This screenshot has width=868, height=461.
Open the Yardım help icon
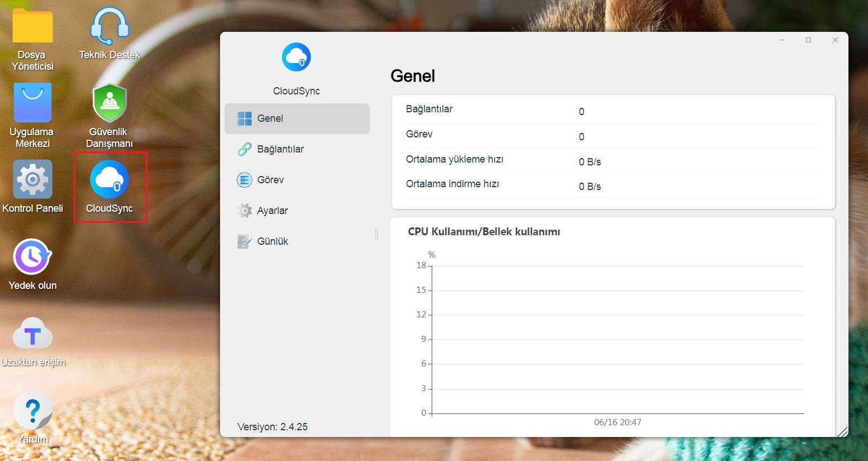[32, 411]
